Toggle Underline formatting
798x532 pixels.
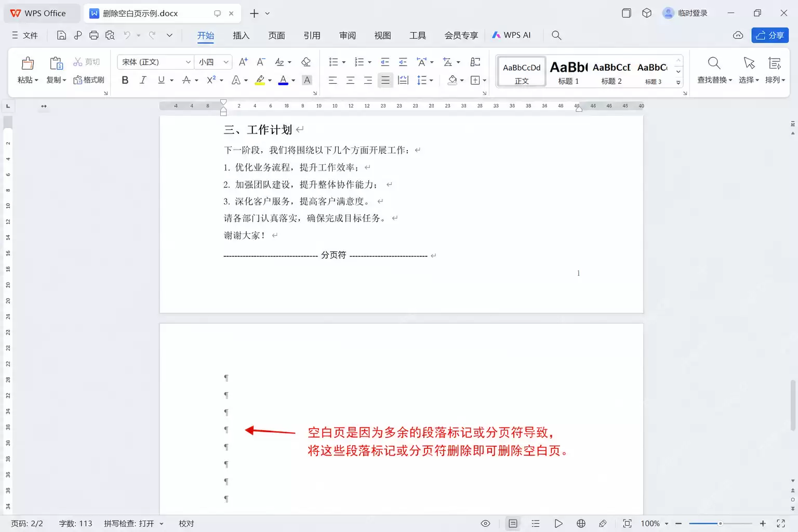[161, 80]
